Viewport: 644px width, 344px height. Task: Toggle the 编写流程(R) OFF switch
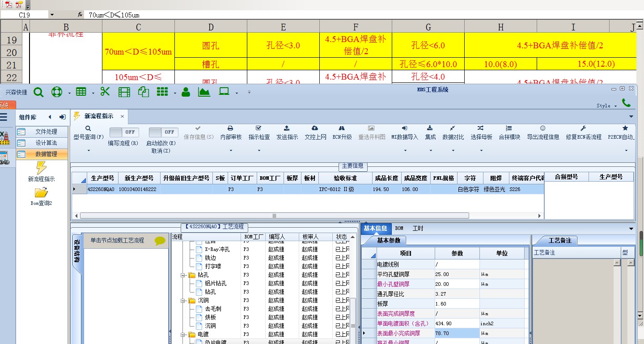pos(124,132)
